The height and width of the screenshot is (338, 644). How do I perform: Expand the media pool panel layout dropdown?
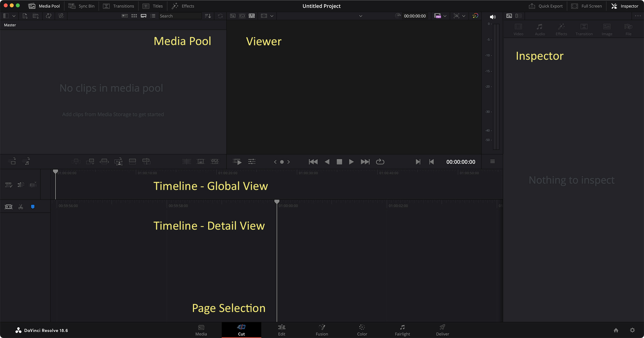(x=14, y=16)
